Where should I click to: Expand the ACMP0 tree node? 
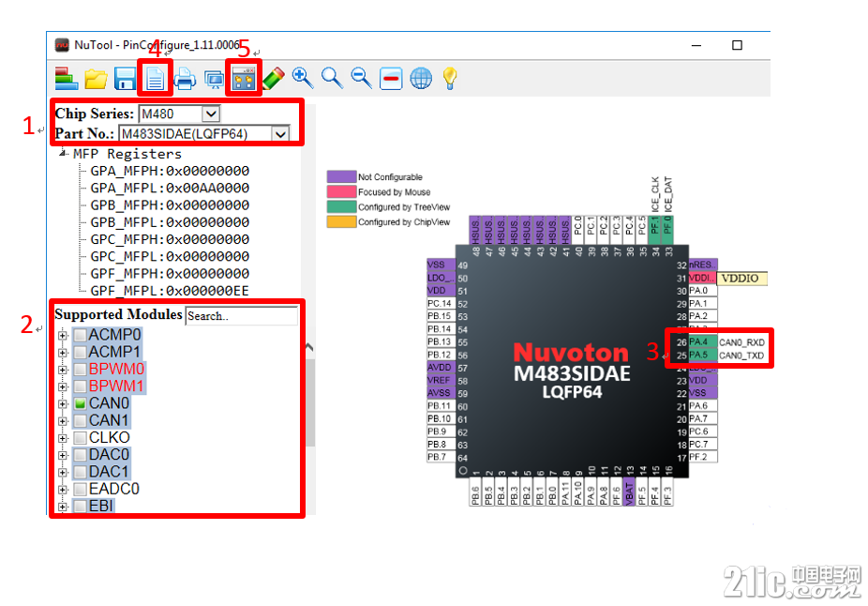(x=63, y=336)
